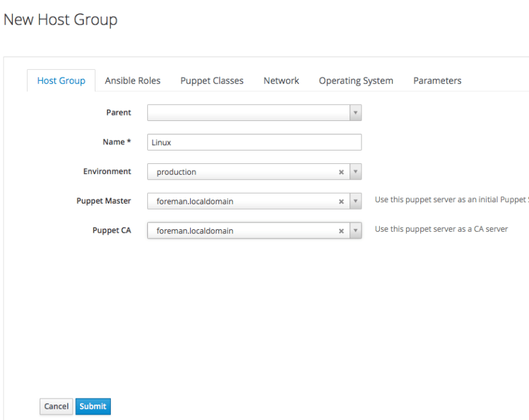Open the Parameters tab
Viewport: 529px width, 420px height.
click(437, 81)
